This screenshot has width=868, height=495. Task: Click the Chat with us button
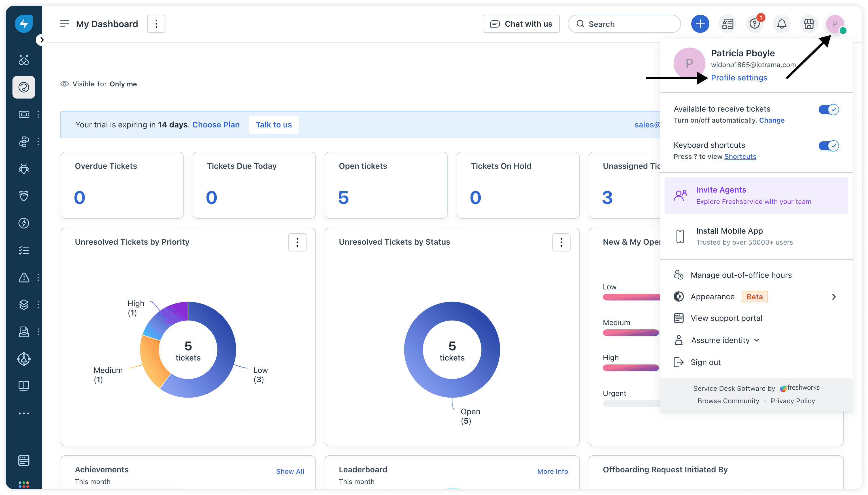(x=521, y=24)
